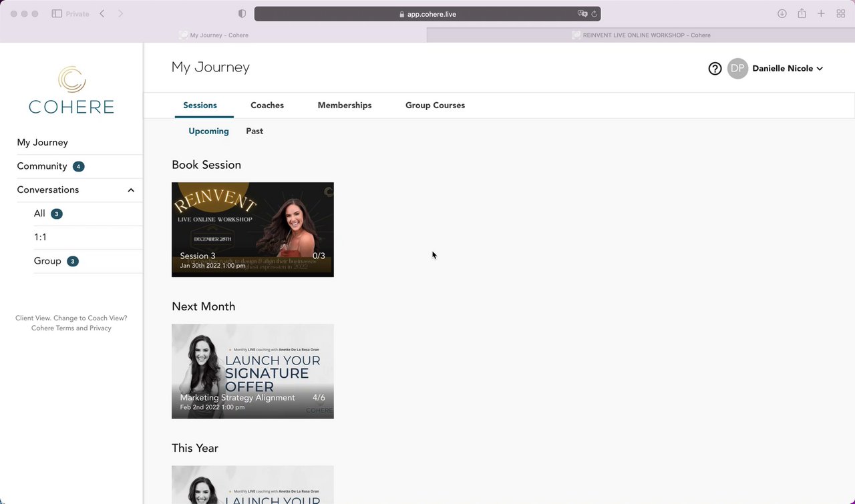The image size is (855, 504).
Task: Open My Journey in the sidebar
Action: coord(43,142)
